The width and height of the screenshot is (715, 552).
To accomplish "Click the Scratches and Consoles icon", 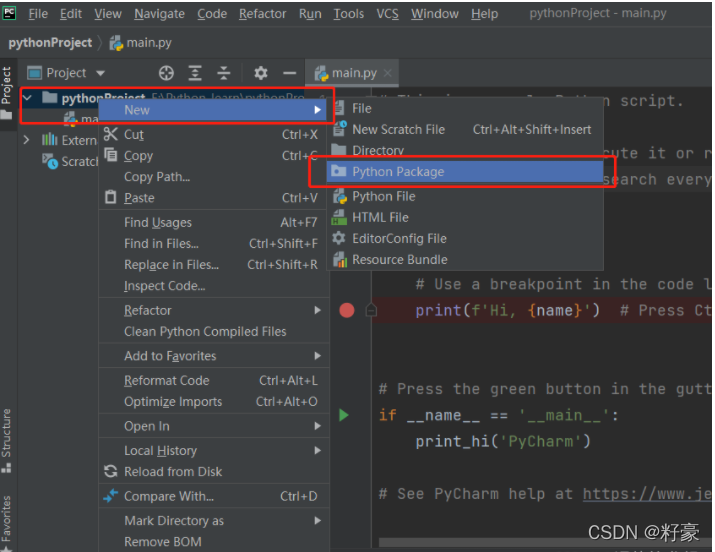I will [x=50, y=161].
